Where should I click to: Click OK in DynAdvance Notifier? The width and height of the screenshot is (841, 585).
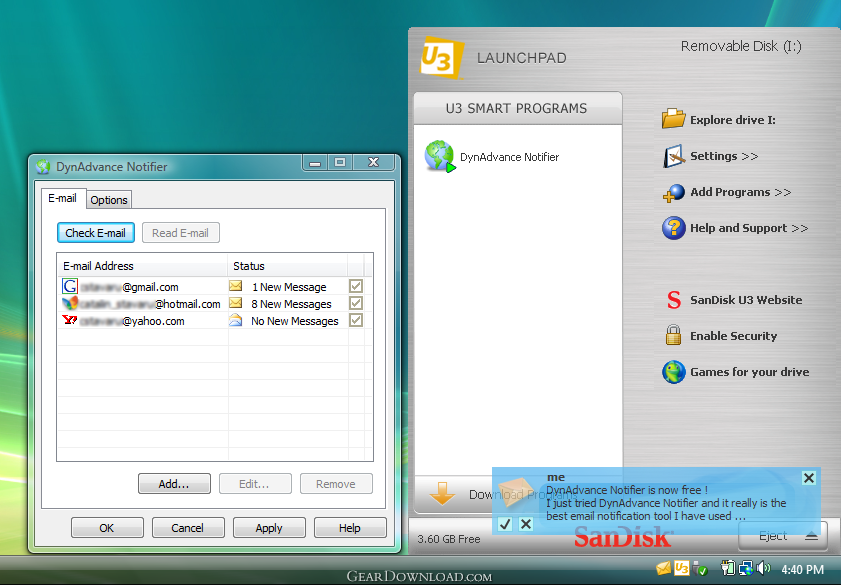click(x=107, y=528)
